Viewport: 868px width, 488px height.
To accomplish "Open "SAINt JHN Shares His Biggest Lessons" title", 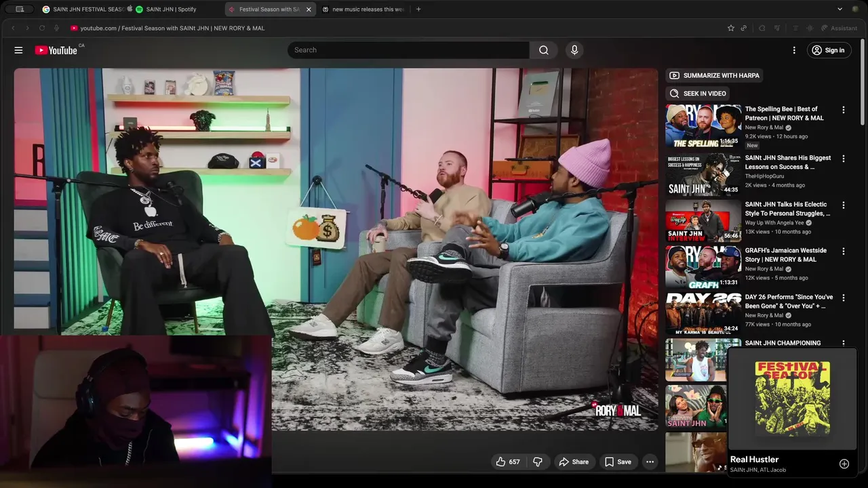I will 788,162.
